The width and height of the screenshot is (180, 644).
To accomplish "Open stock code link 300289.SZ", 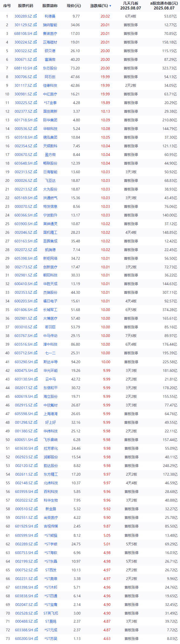I will 23,16.
